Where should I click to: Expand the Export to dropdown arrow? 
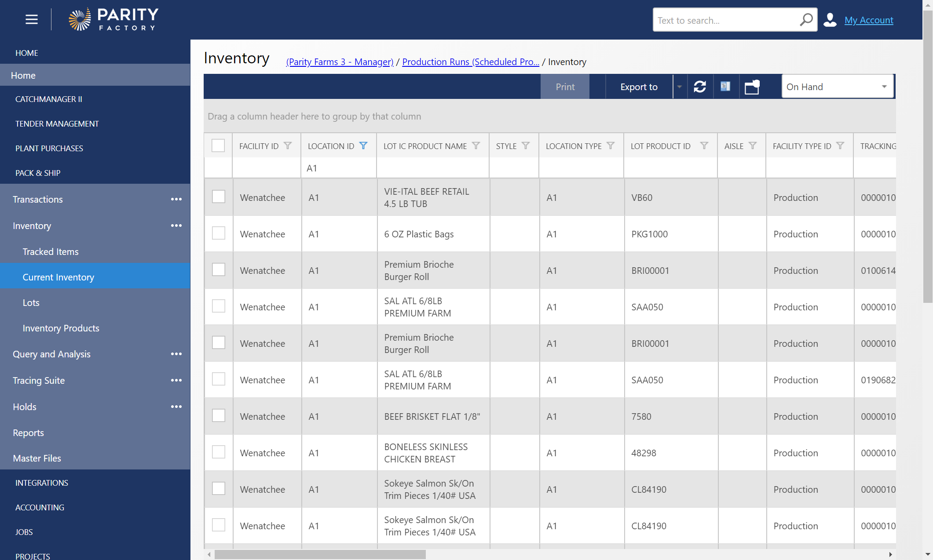click(x=680, y=87)
